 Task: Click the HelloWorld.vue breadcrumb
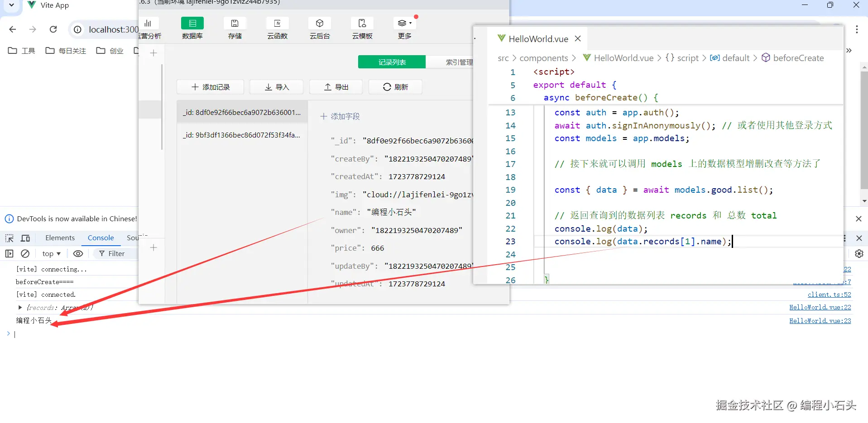618,58
